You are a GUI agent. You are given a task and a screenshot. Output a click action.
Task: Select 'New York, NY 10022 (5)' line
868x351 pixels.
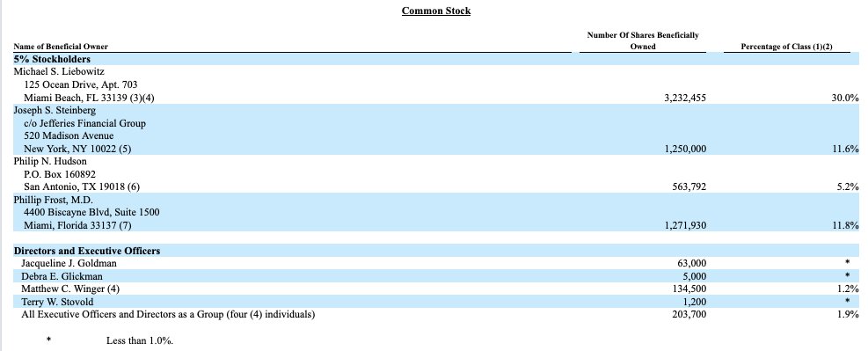pyautogui.click(x=77, y=149)
